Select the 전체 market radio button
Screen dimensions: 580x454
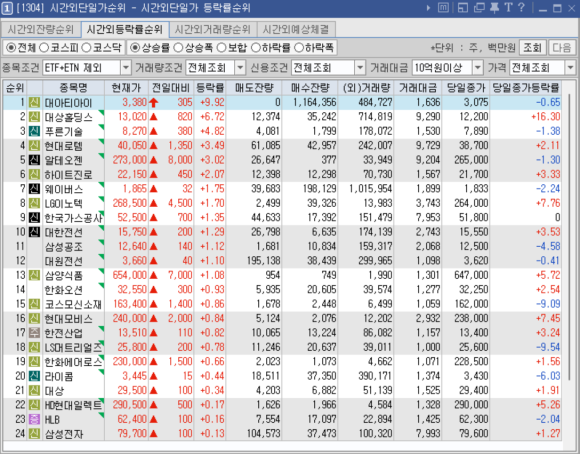point(11,47)
